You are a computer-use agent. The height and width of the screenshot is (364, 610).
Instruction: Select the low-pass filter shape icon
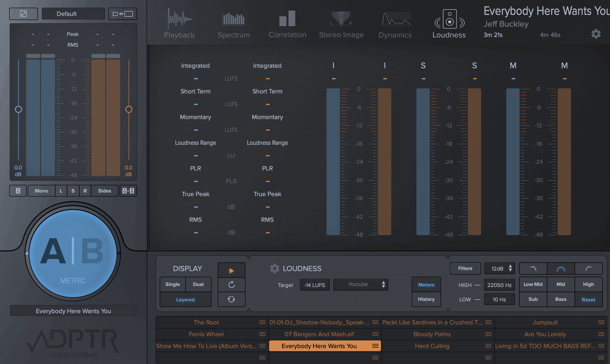tap(533, 269)
